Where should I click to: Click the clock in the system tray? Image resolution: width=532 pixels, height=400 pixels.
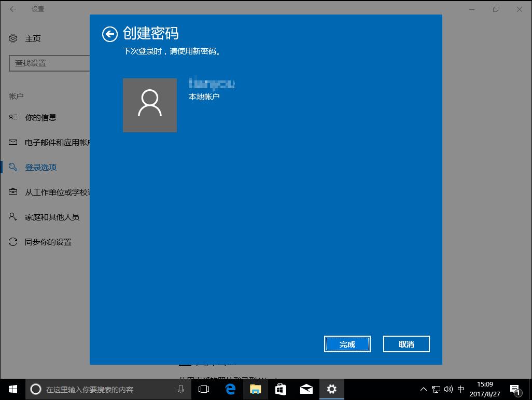(x=485, y=388)
